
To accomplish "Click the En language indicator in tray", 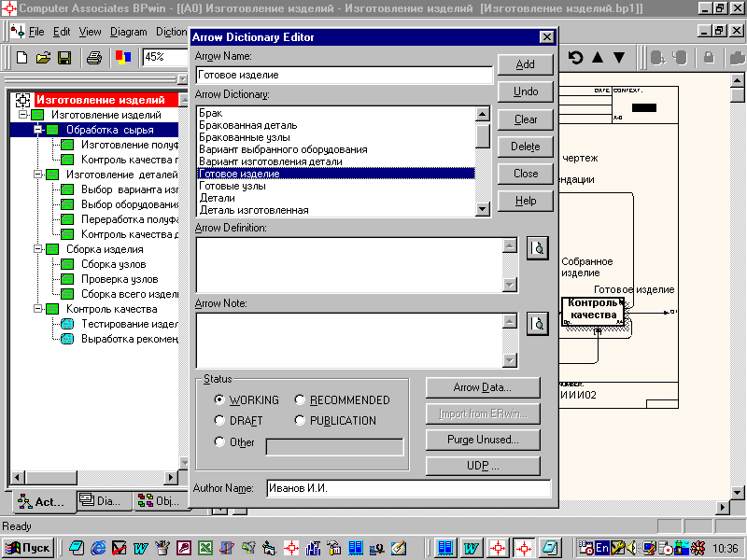I will click(602, 548).
